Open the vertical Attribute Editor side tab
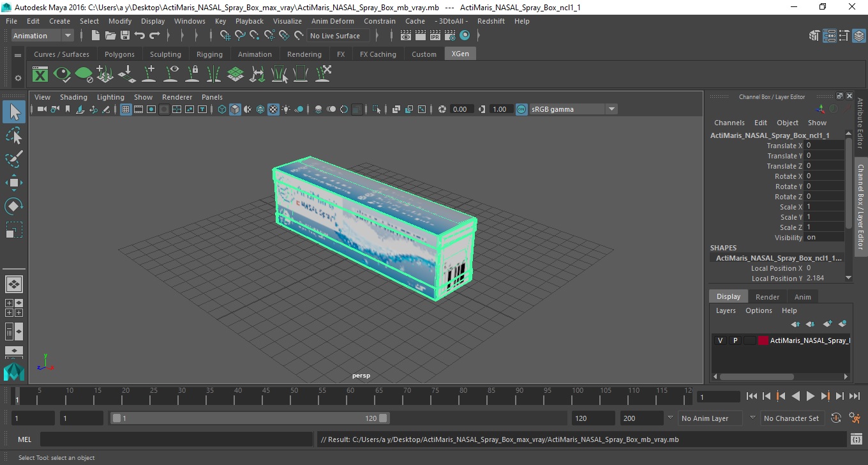The width and height of the screenshot is (868, 465). click(860, 123)
